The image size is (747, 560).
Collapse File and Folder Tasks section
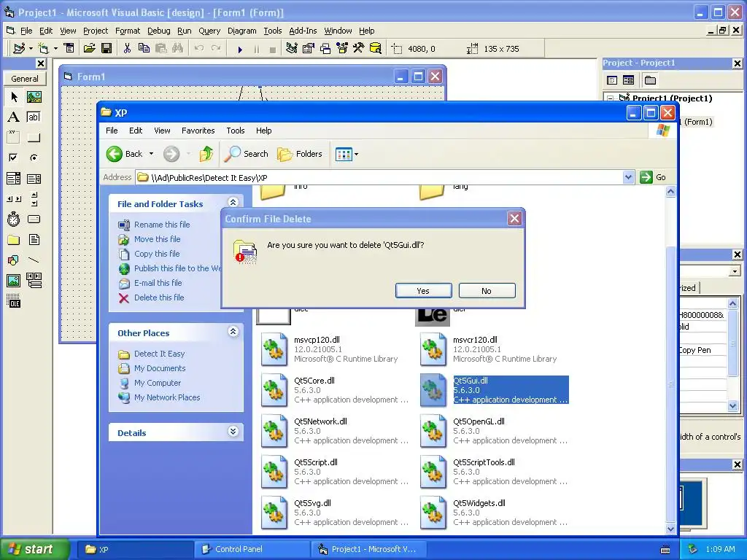(x=233, y=203)
